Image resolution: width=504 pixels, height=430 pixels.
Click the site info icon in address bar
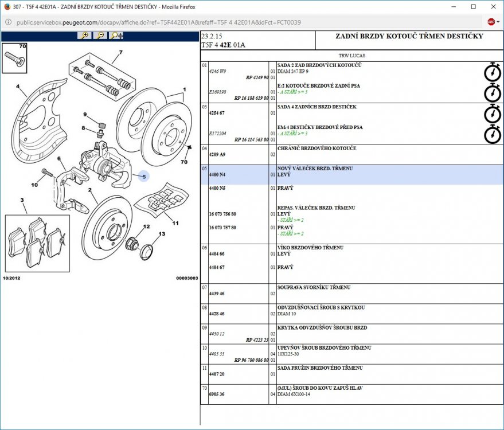(x=9, y=22)
